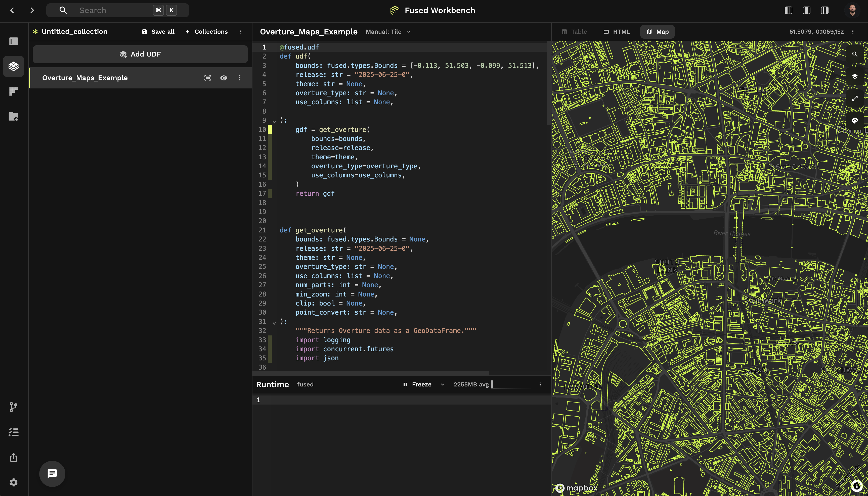Open the checklist tasks sidebar icon
868x496 pixels.
[14, 432]
